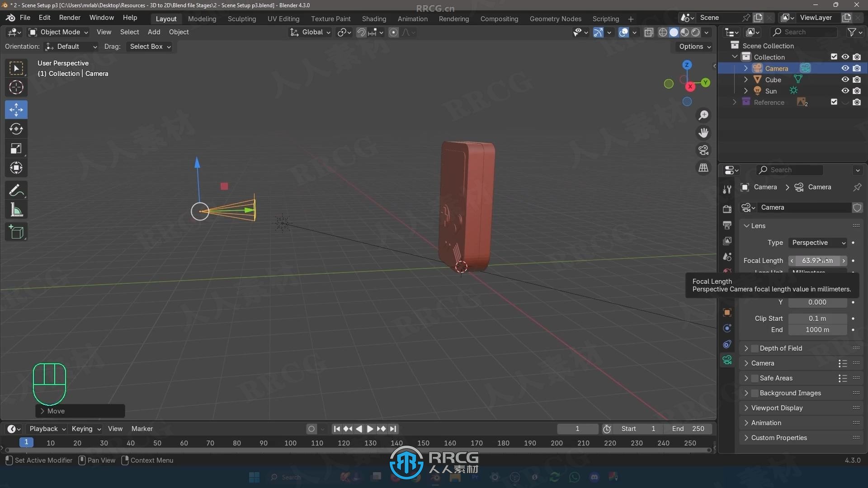The image size is (868, 488).
Task: Select the Annotate tool
Action: click(x=16, y=191)
